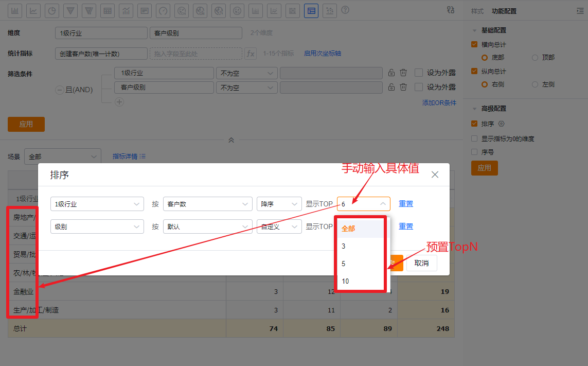The image size is (588, 366).
Task: Click the minus icon beside 且(AND)
Action: [x=59, y=90]
